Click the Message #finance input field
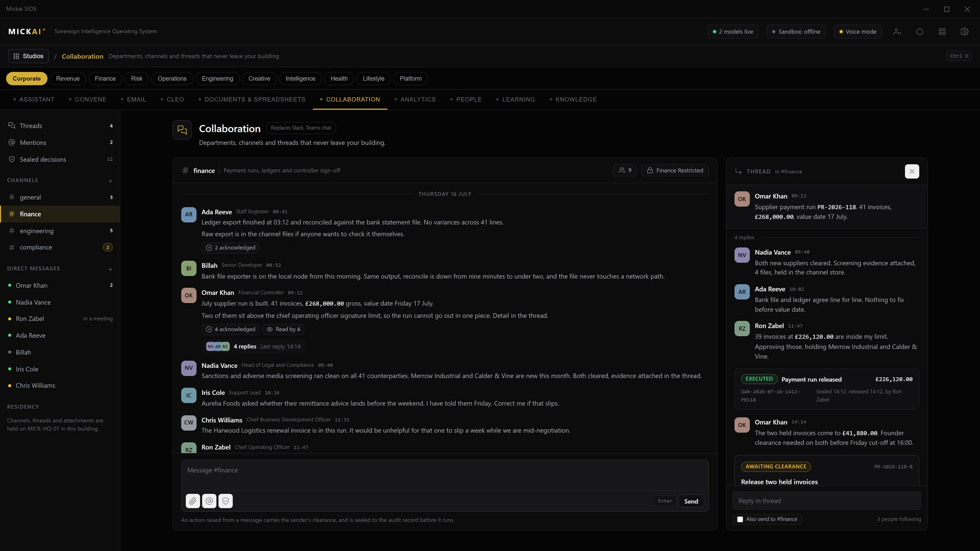 pos(445,475)
